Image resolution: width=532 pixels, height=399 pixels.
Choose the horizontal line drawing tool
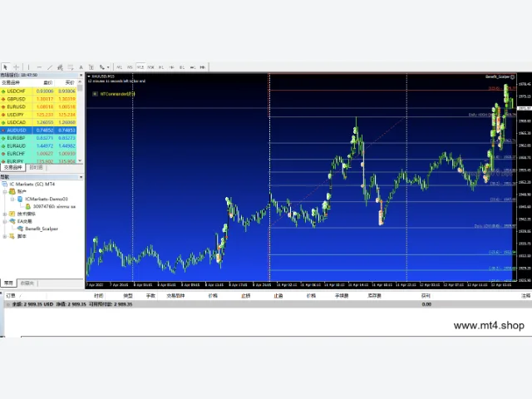[39, 67]
